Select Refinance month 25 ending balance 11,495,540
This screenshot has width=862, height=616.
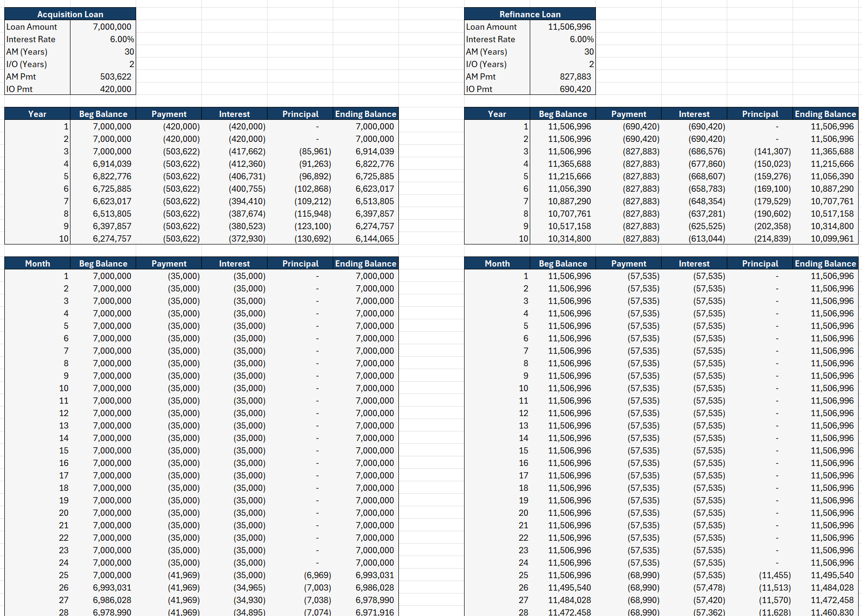pyautogui.click(x=826, y=575)
